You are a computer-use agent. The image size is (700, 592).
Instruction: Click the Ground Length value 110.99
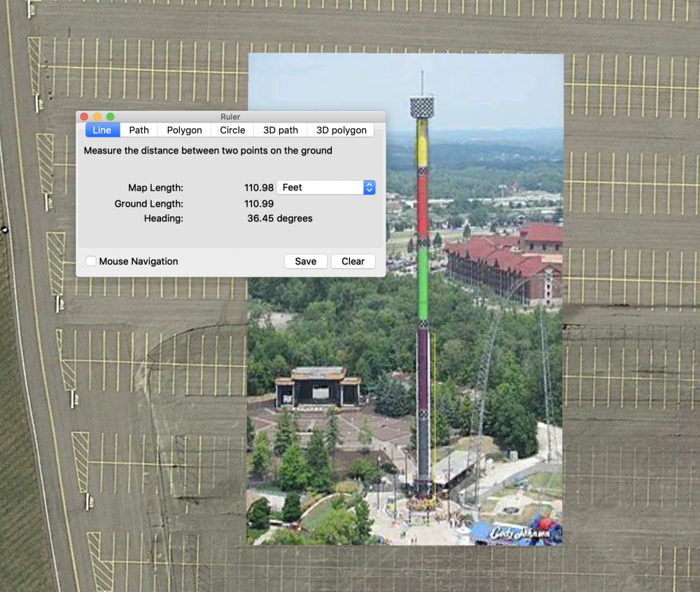click(259, 204)
